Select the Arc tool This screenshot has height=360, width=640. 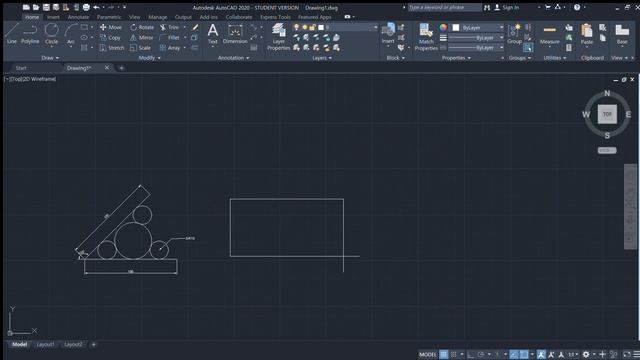coord(71,33)
